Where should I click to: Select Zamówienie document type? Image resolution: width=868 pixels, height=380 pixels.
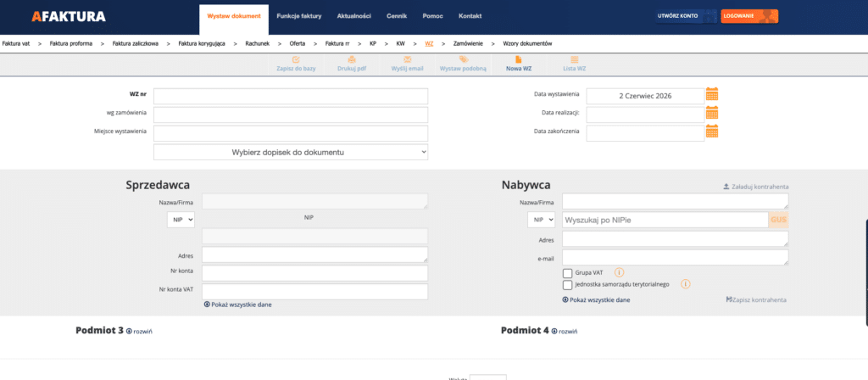point(468,43)
